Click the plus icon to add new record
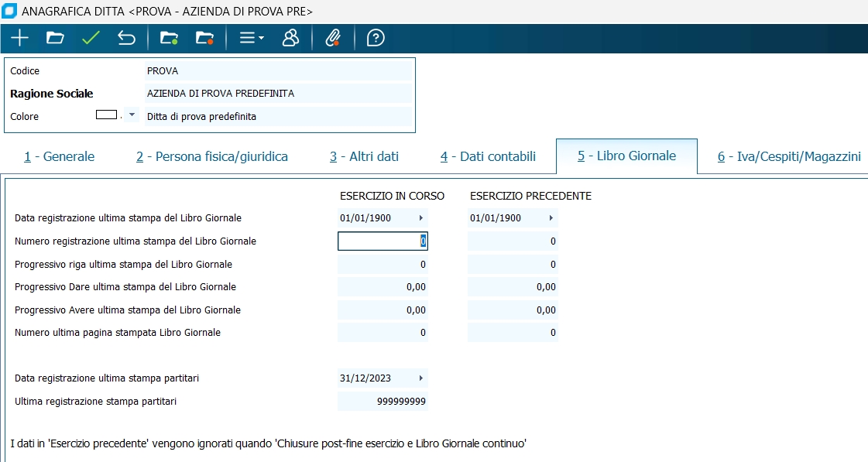The height and width of the screenshot is (462, 868). [19, 38]
